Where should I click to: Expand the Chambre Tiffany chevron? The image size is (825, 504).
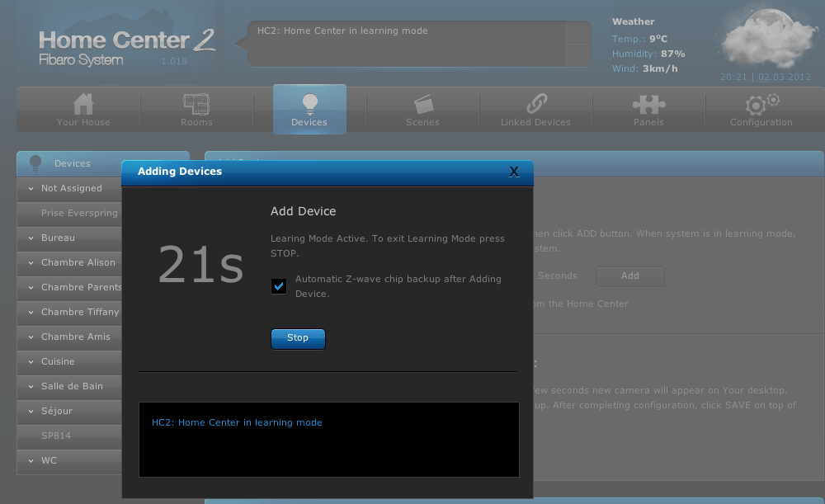[x=31, y=312]
